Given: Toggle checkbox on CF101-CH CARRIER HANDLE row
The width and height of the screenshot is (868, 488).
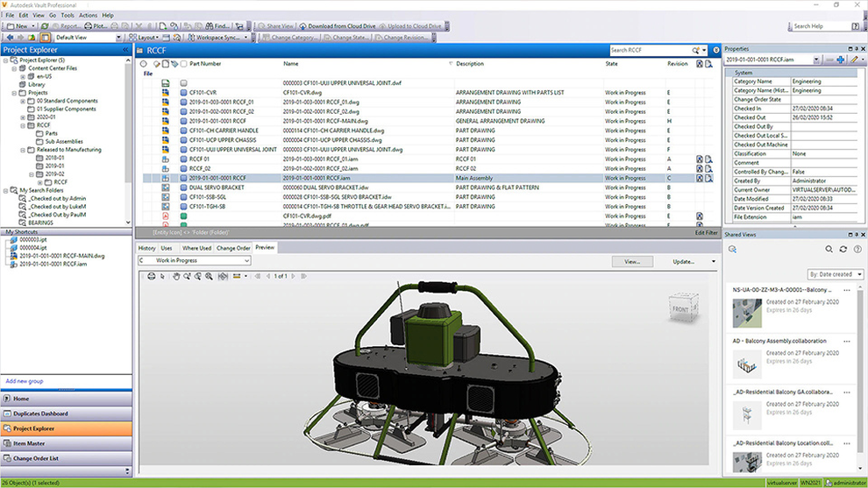Looking at the screenshot, I should click(x=184, y=131).
